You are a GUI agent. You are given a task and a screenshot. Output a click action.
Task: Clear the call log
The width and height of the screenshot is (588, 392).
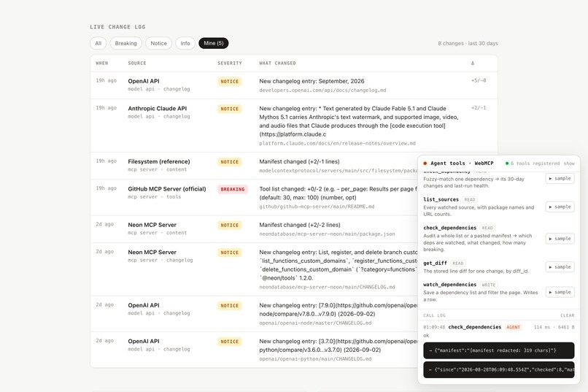coord(568,315)
